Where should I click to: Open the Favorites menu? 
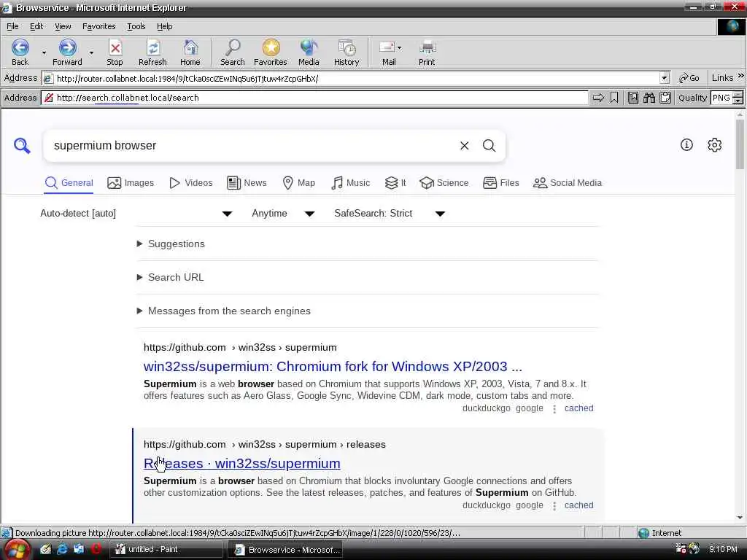point(98,27)
